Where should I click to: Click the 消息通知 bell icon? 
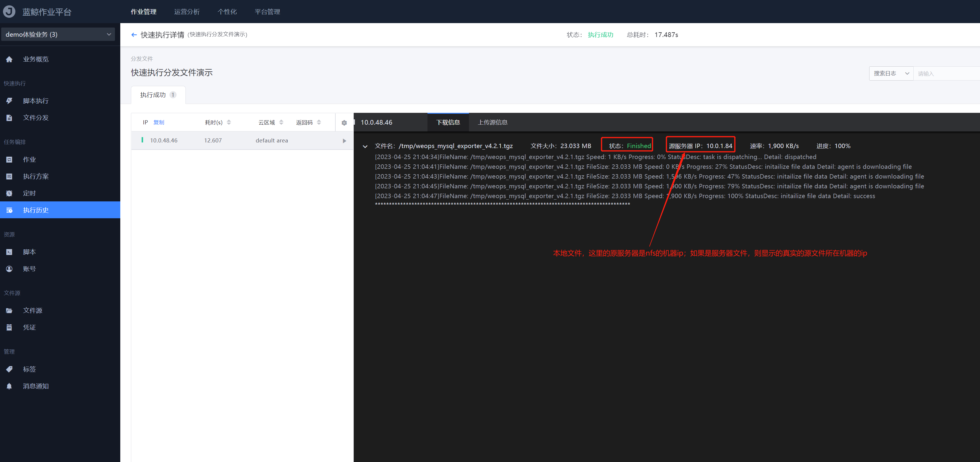[x=9, y=386]
